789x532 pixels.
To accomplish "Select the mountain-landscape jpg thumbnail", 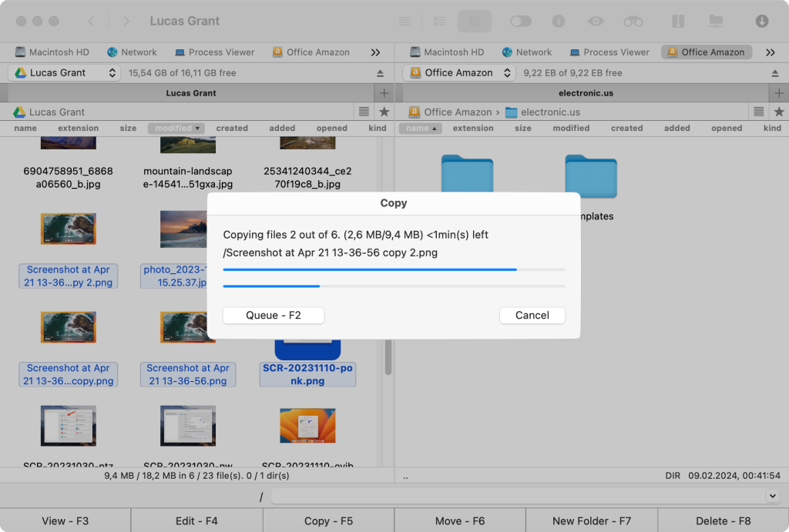I will tap(188, 143).
